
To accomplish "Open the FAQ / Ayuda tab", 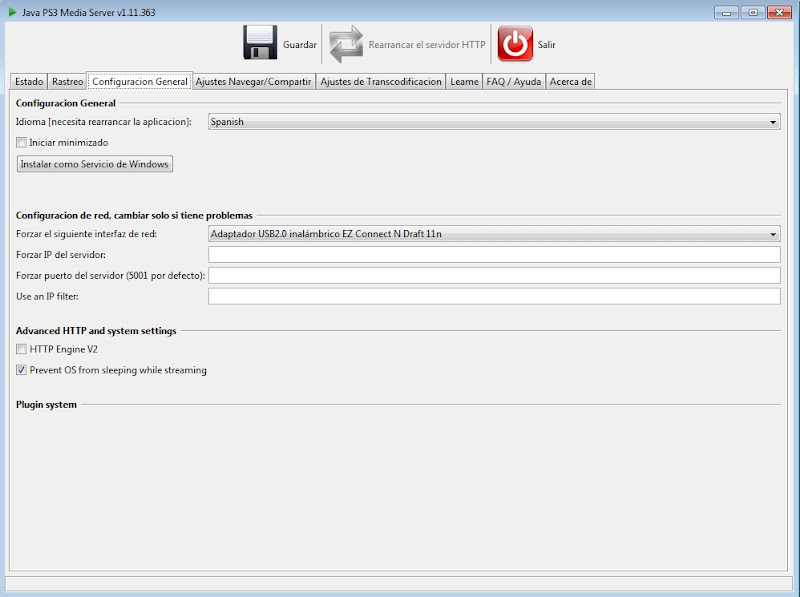I will (514, 82).
